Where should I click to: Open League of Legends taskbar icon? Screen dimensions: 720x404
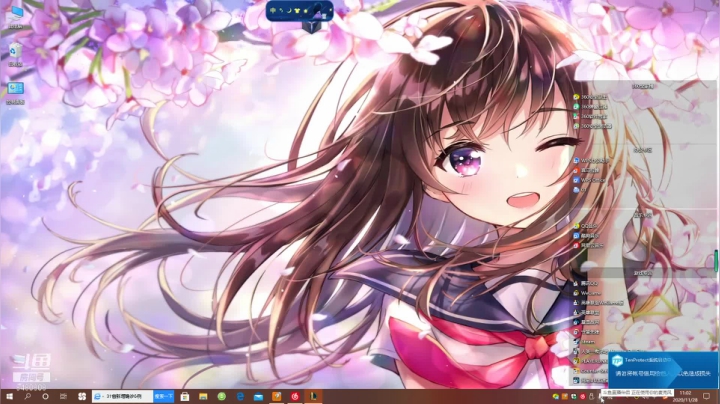(314, 396)
